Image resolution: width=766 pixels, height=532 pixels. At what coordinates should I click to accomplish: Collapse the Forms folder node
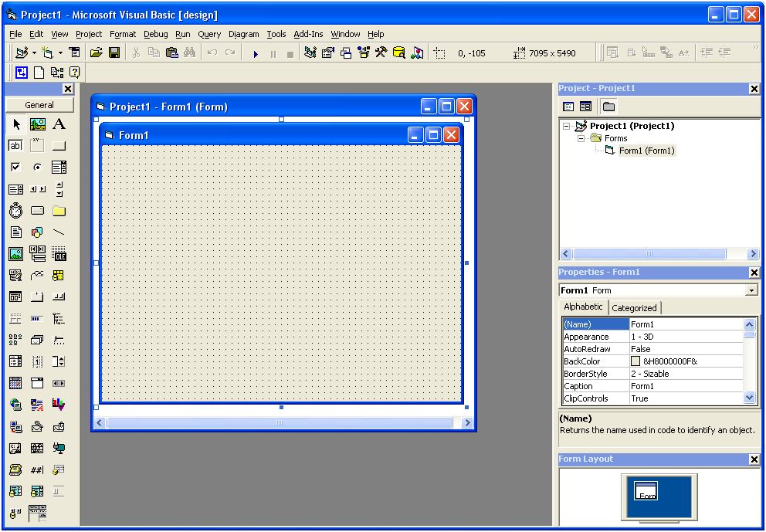tap(581, 138)
